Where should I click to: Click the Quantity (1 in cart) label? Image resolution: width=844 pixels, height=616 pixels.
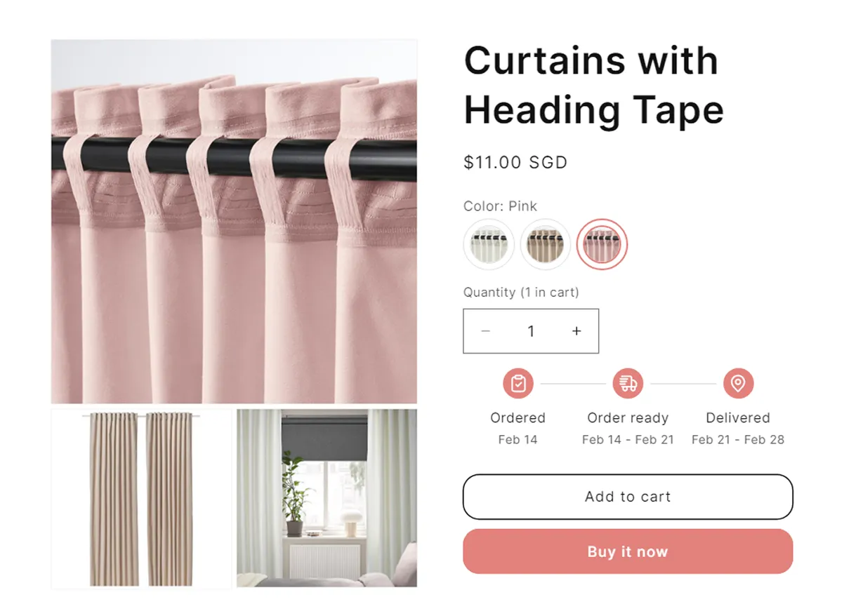click(x=521, y=293)
